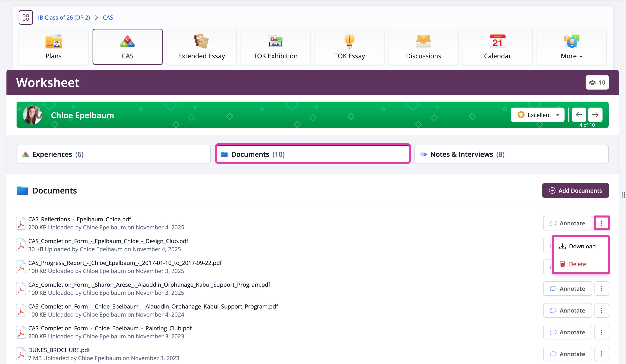Open the Extended Essay section
Screen dimensions: 626x364
201,47
